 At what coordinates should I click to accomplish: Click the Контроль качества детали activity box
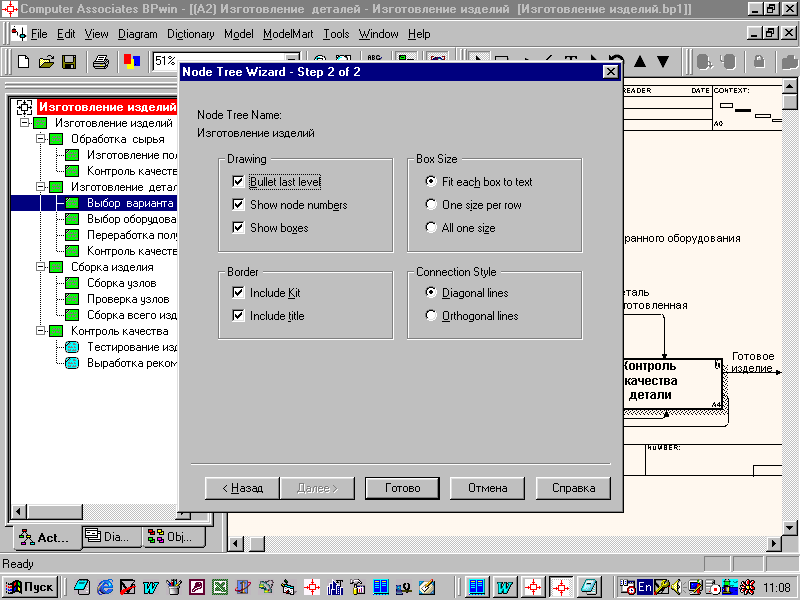point(672,384)
